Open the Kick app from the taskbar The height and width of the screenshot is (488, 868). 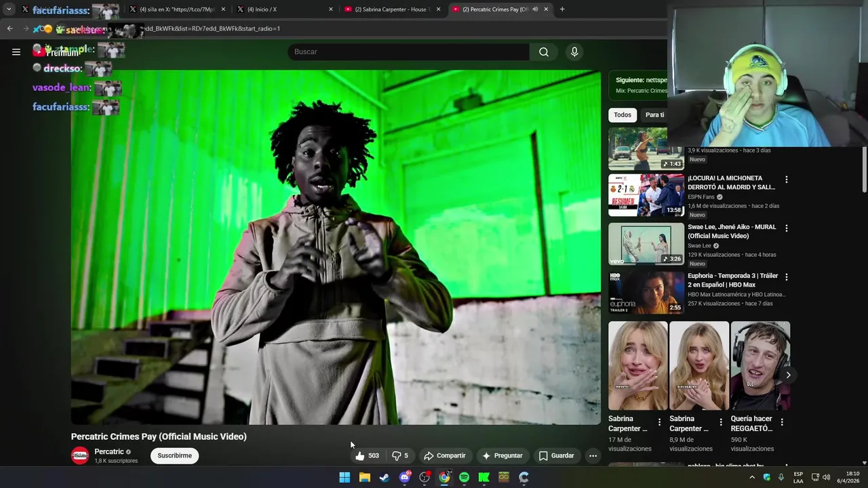[x=484, y=477]
